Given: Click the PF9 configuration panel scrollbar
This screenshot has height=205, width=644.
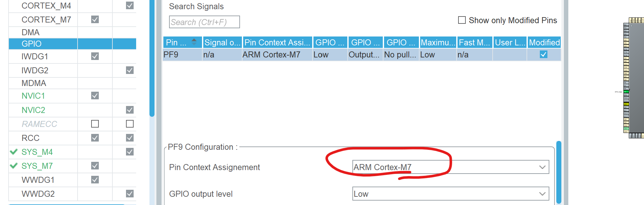Looking at the screenshot, I should click(x=559, y=171).
